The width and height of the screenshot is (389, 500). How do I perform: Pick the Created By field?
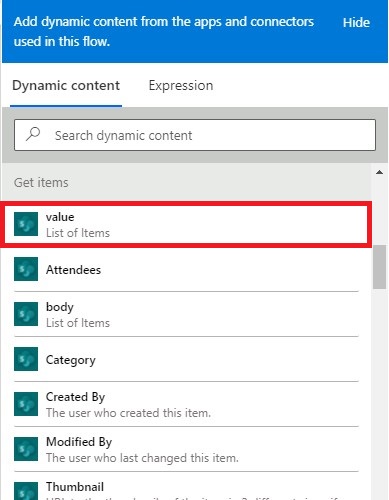coord(186,404)
